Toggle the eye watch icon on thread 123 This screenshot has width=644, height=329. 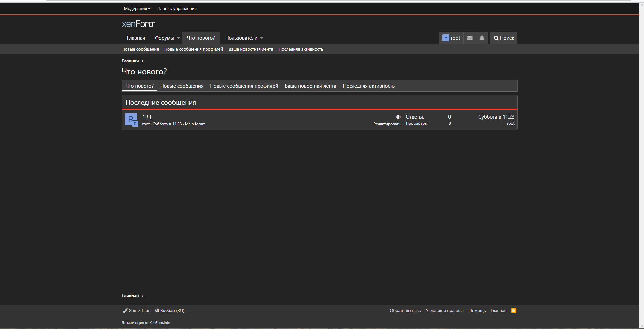pos(398,117)
